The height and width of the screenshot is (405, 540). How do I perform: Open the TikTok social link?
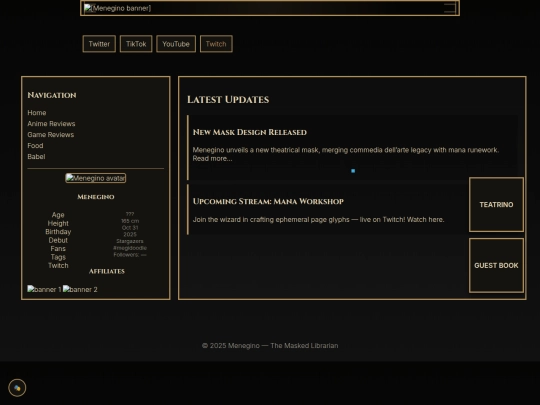point(136,44)
